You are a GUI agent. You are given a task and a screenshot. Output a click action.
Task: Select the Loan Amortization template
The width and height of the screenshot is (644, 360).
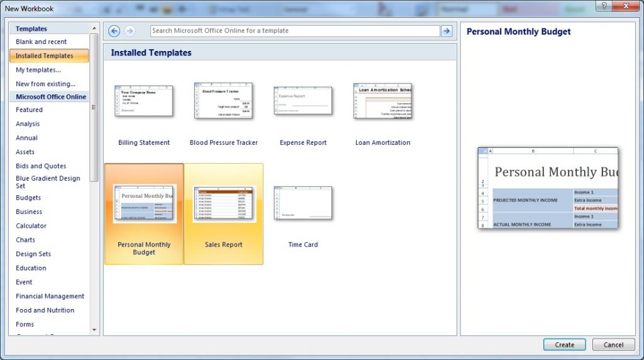[382, 101]
